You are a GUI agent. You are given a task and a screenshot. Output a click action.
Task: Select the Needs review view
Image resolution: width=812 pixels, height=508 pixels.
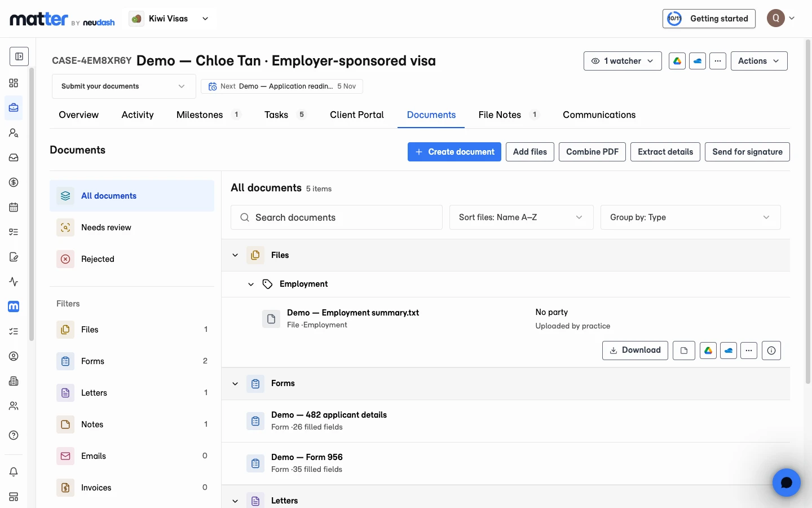[x=132, y=227]
